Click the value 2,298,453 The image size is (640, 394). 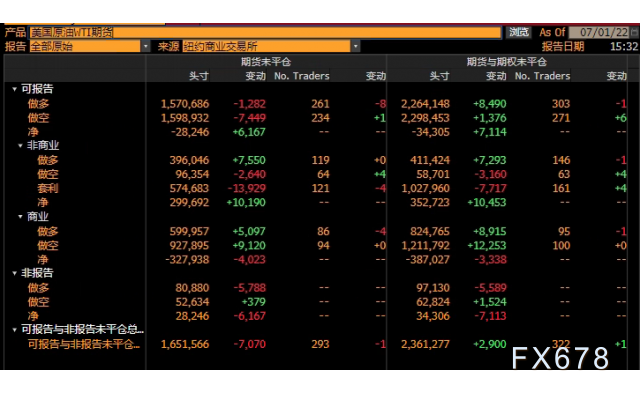[x=425, y=118]
